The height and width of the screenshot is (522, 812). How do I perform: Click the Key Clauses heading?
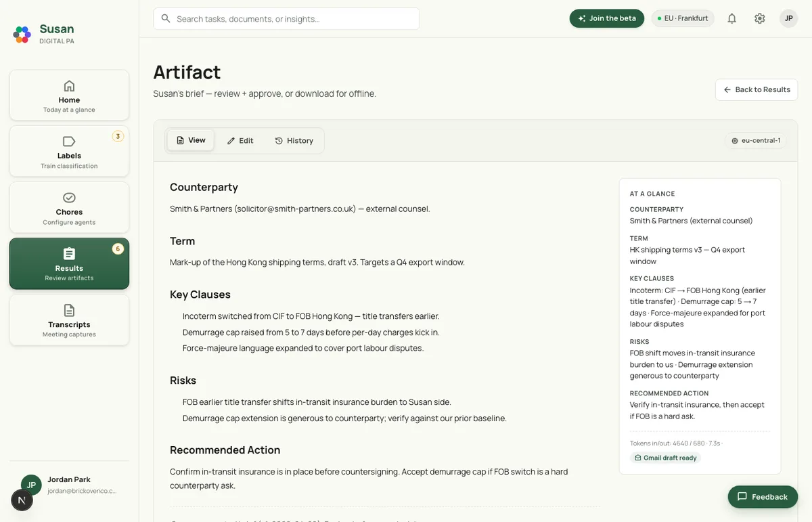[200, 295]
